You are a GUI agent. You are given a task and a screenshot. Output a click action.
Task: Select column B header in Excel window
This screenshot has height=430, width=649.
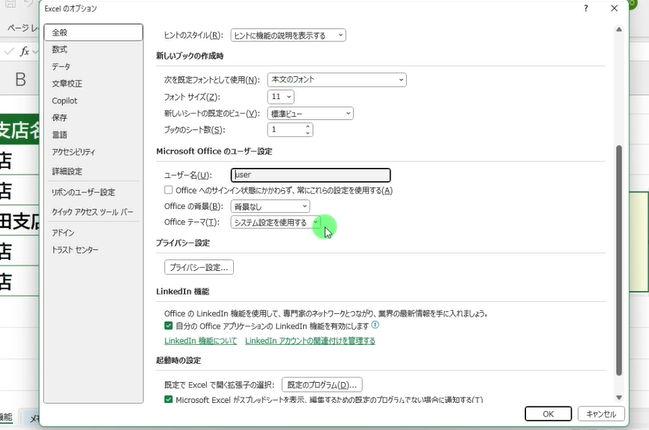coord(20,79)
